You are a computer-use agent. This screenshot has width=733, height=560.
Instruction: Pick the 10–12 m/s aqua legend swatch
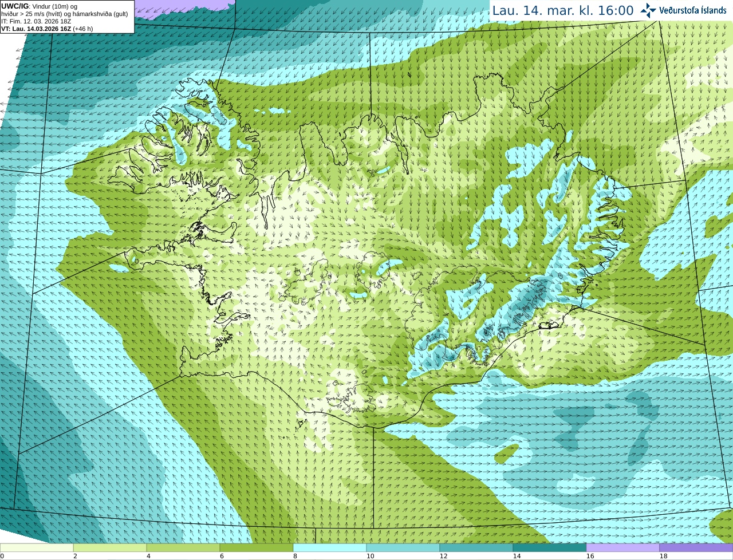(403, 548)
